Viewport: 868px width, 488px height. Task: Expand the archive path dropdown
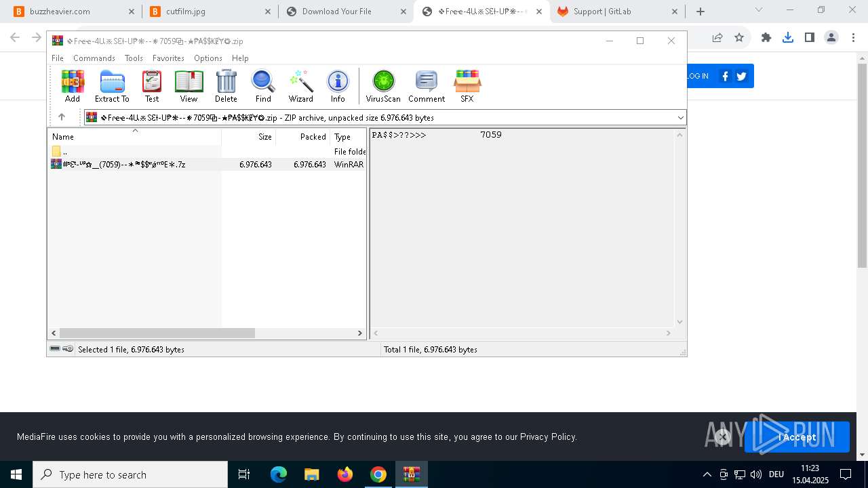680,118
